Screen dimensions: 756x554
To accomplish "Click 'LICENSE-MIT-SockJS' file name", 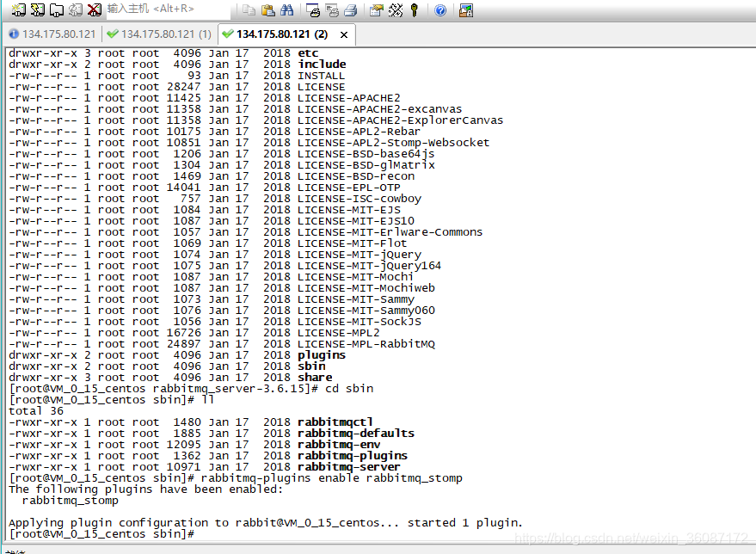I will point(360,322).
